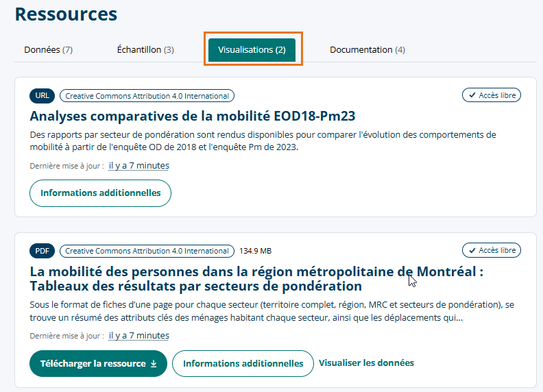This screenshot has height=392, width=543.
Task: Click the 'il y a 7 minutes' timestamp on URL resource
Action: [139, 166]
